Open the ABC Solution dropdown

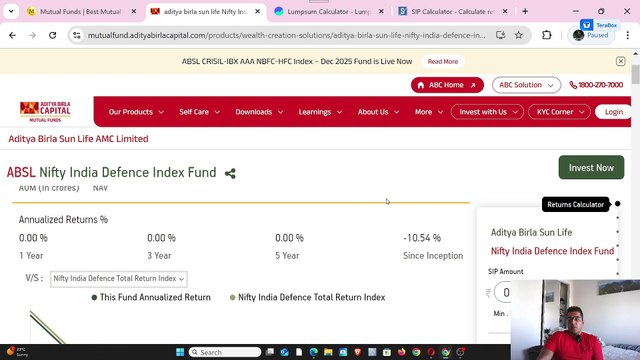coord(526,85)
